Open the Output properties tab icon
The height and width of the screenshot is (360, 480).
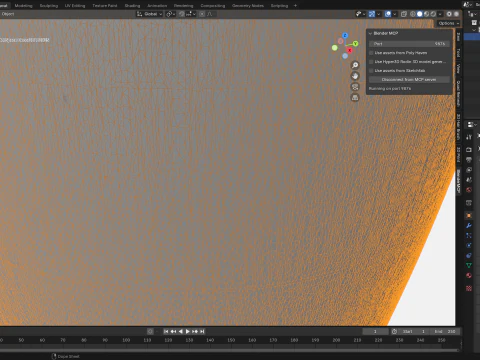469,160
